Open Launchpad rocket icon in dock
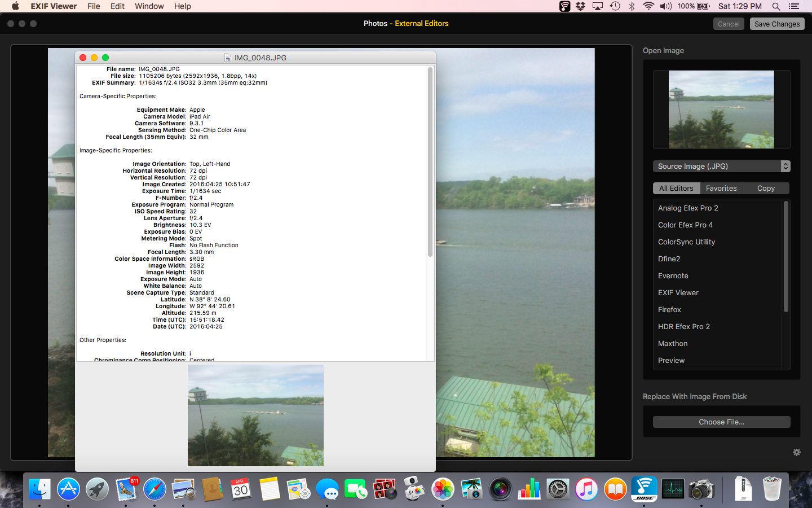812x508 pixels. pos(97,489)
